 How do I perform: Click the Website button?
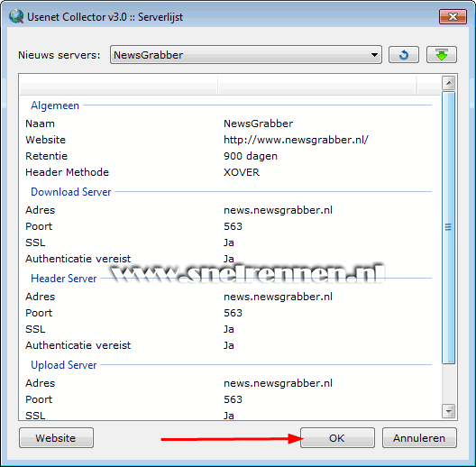click(x=56, y=438)
